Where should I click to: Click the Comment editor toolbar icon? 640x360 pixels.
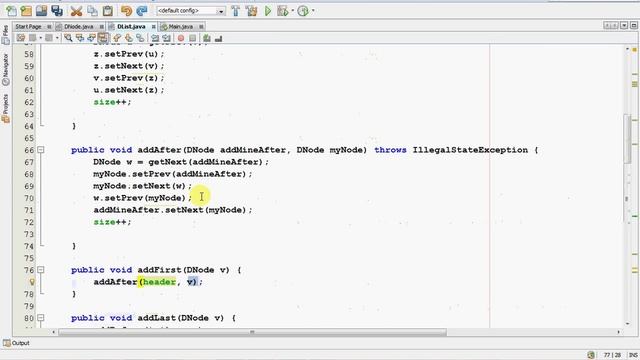point(207,38)
